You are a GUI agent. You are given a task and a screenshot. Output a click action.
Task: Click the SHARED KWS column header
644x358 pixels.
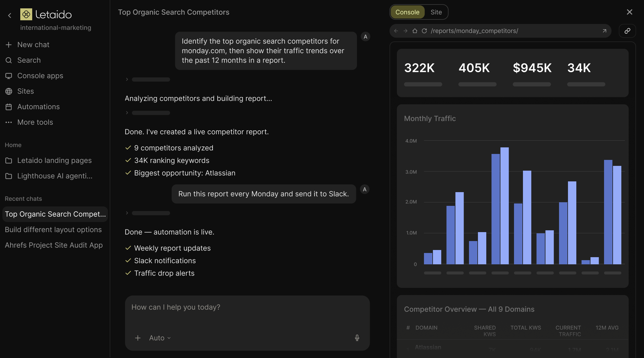[485, 331]
